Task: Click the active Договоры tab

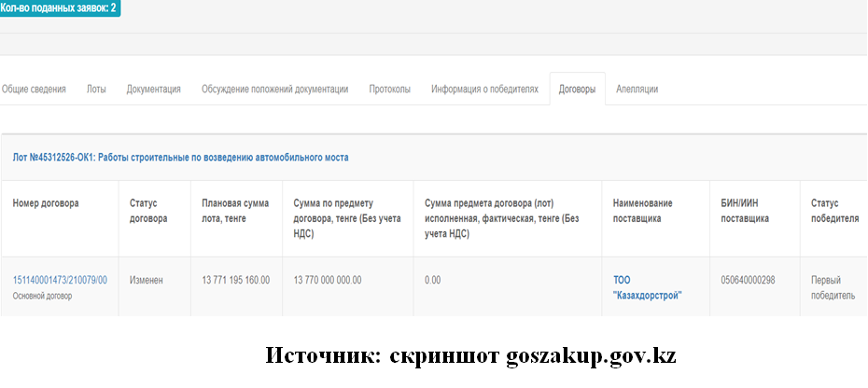Action: 577,90
